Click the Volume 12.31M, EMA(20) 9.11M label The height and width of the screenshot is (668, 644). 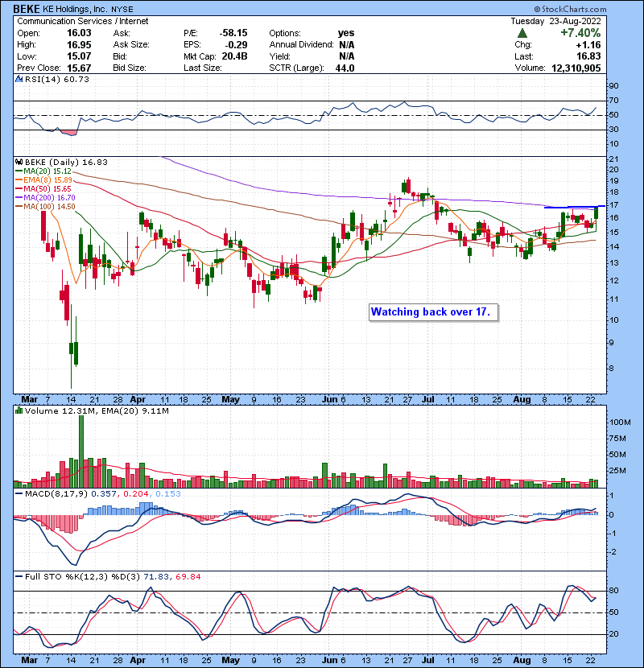[x=97, y=410]
